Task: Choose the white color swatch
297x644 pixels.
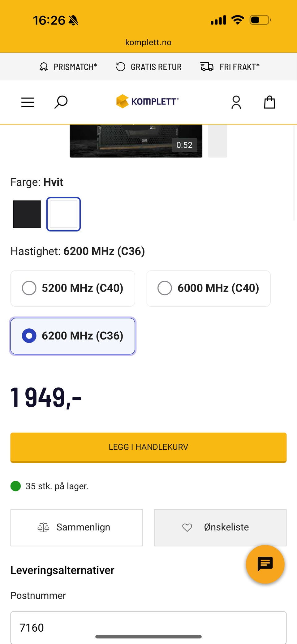Action: coord(63,214)
